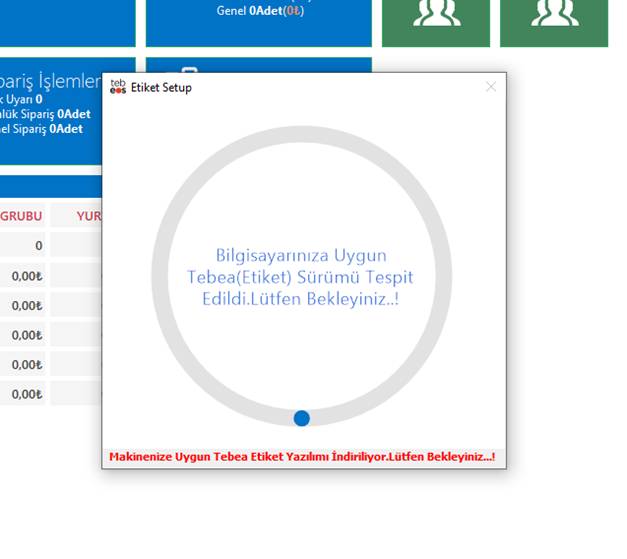Click the 'el Sipariş 0Adet' line
Screen dimensions: 627x559
pos(41,129)
